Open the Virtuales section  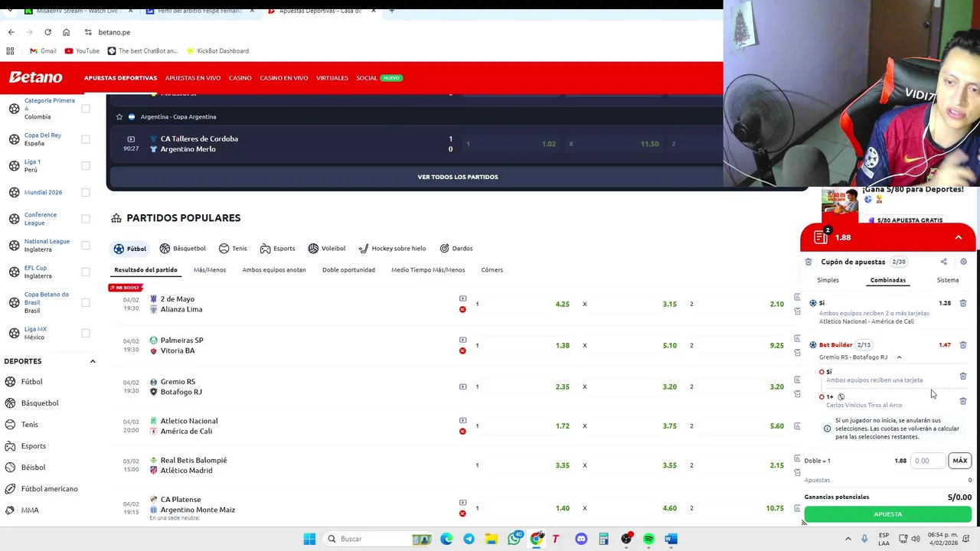pyautogui.click(x=332, y=78)
